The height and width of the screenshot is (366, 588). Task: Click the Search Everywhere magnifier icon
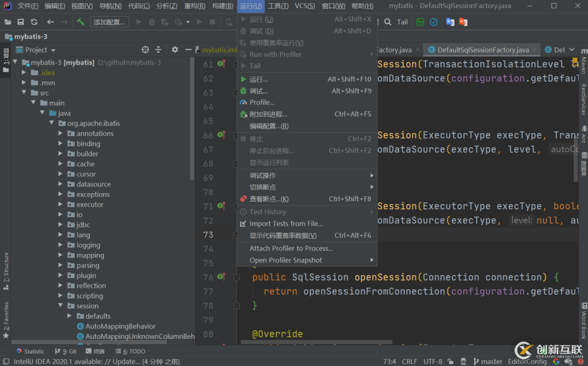coord(388,22)
